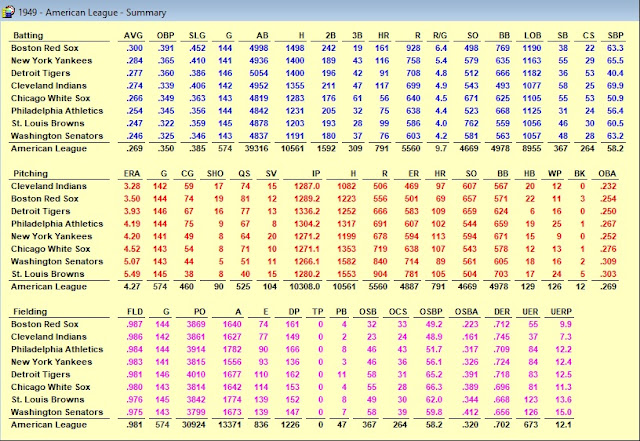Select Boston Red Sox in Fielding table
The width and height of the screenshot is (640, 441).
click(44, 324)
